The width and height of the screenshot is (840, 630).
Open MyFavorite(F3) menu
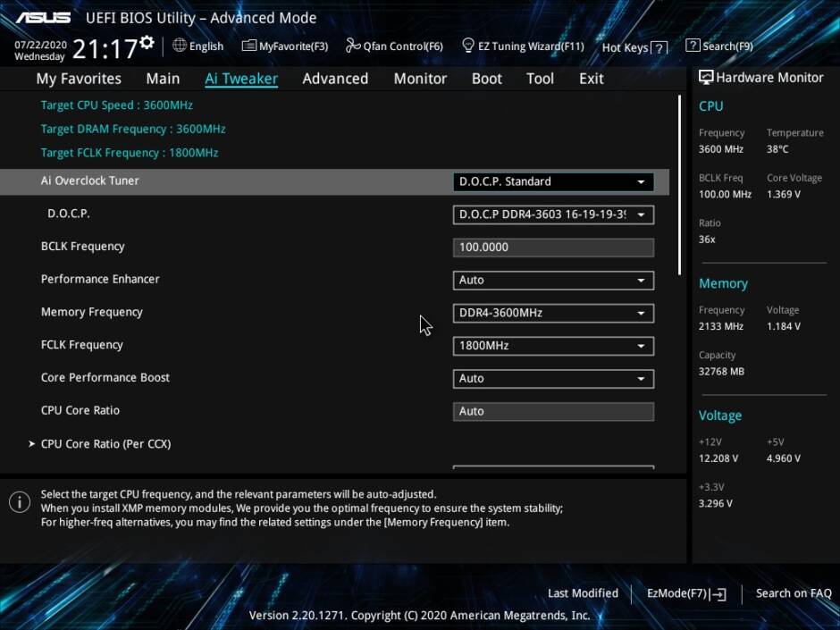[285, 46]
